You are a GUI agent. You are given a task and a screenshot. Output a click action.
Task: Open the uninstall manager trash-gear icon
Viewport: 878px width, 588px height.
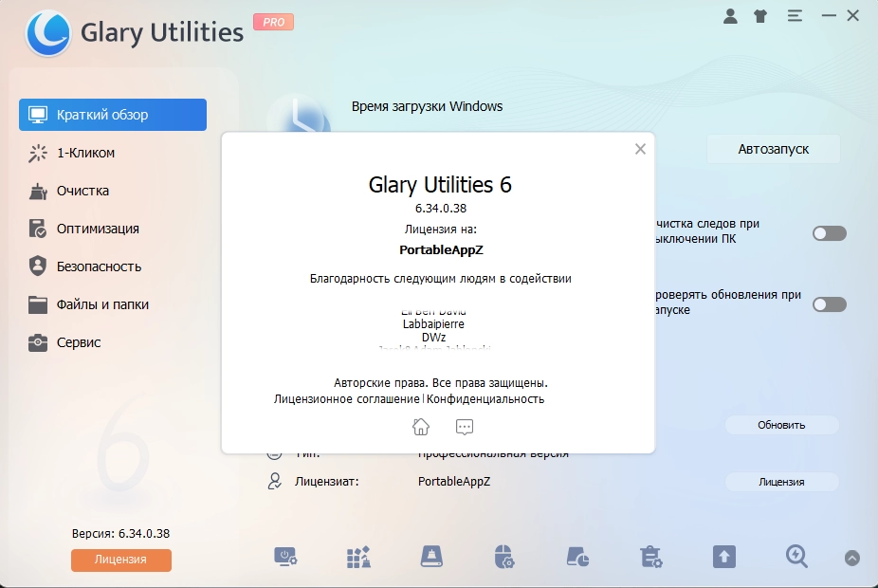click(x=651, y=558)
